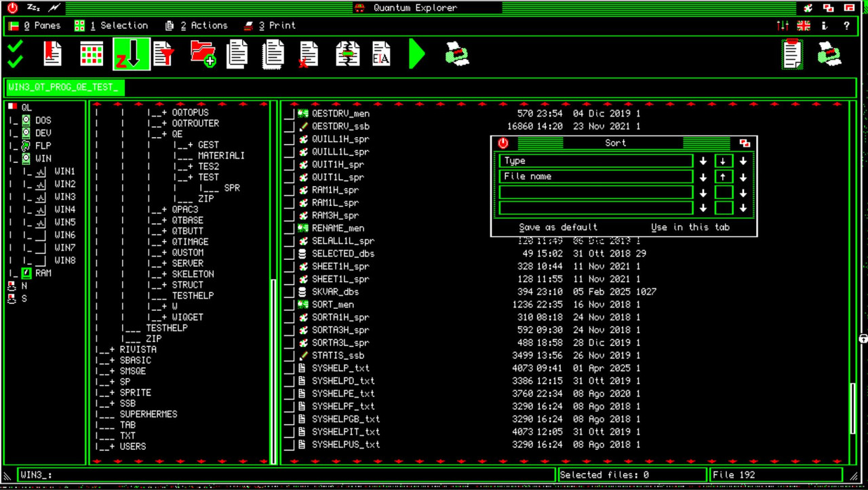
Task: Click the question mark help icon
Action: [846, 26]
